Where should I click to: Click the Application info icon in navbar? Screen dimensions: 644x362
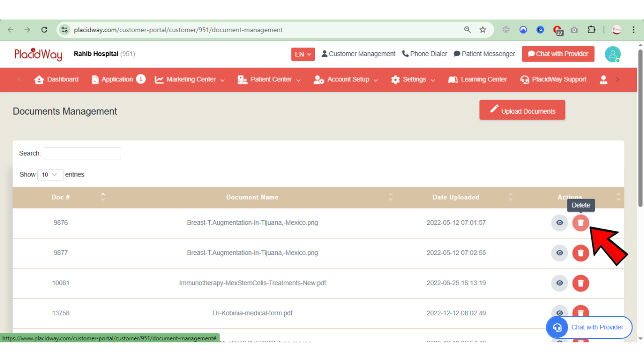pyautogui.click(x=141, y=79)
